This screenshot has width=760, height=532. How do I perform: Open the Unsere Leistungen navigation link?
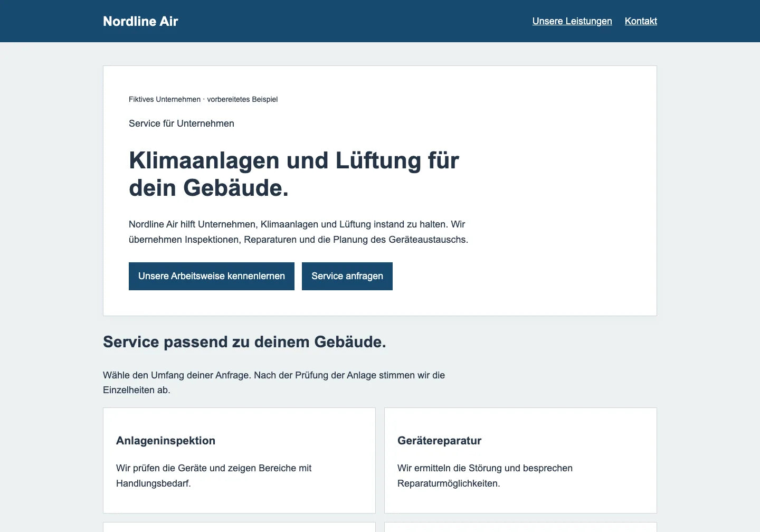(572, 21)
